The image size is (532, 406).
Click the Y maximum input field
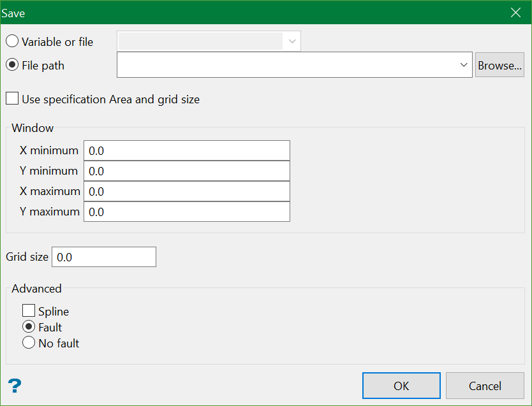pos(187,212)
